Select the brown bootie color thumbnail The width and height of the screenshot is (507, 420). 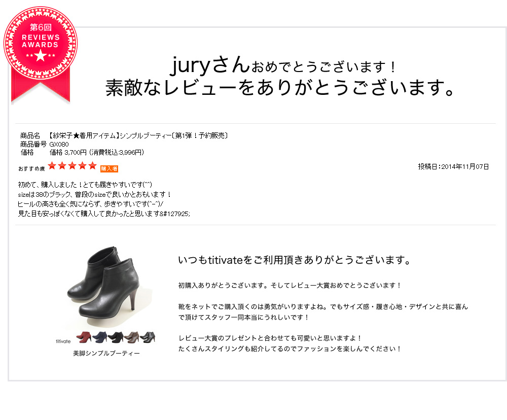132,337
